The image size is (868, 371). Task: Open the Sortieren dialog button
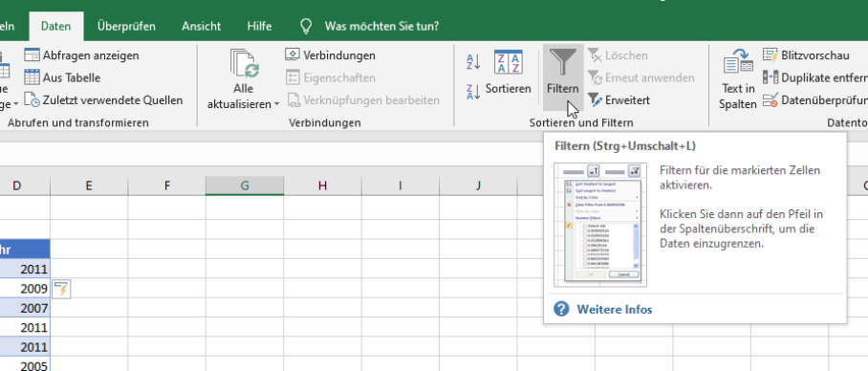(x=509, y=72)
